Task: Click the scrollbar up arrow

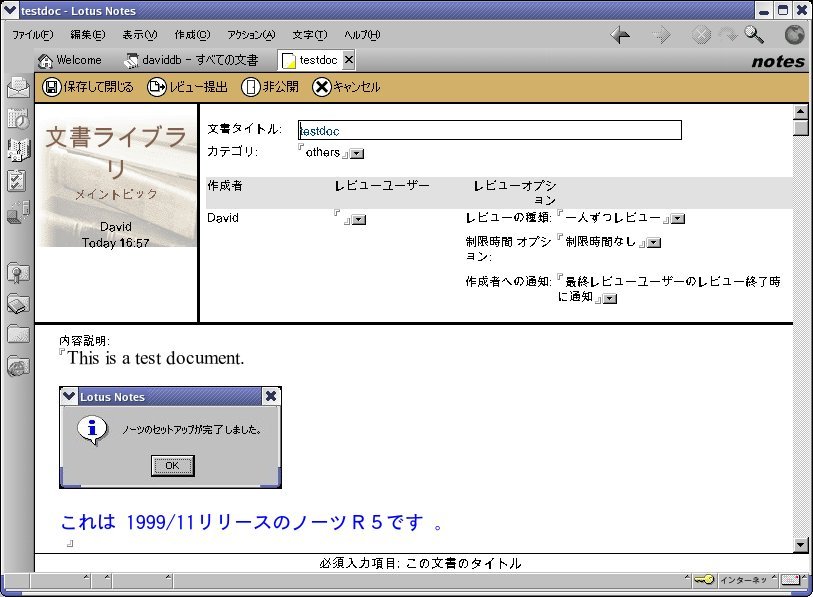Action: pyautogui.click(x=801, y=112)
